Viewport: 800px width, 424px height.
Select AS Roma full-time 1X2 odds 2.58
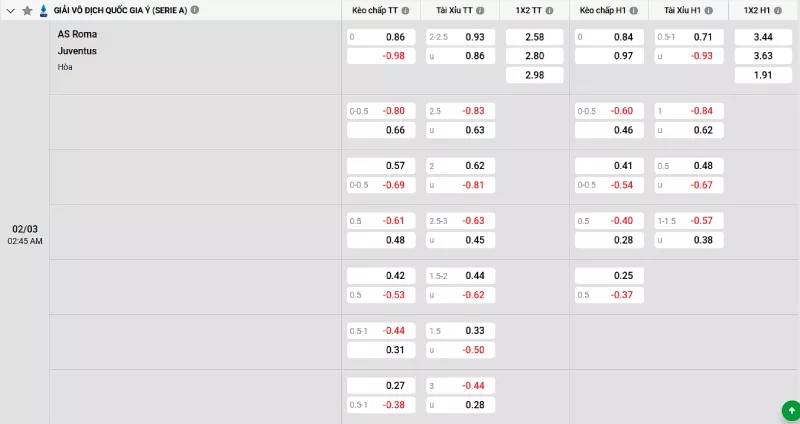pyautogui.click(x=534, y=37)
